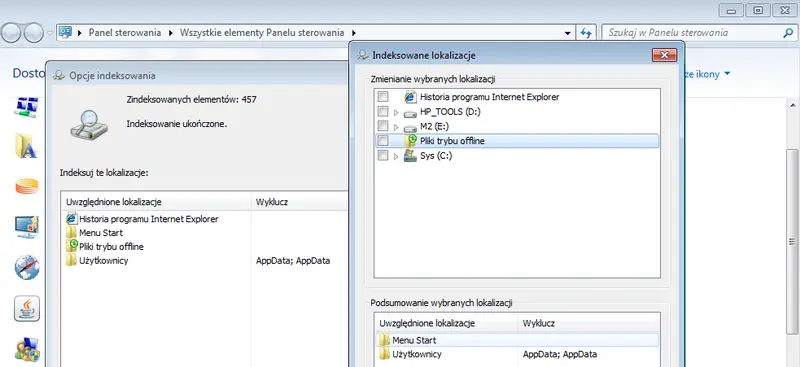Viewport: 800px width, 367px height.
Task: Click Wszystkie elementy Panelu sterowania breadcrumb
Action: pyautogui.click(x=262, y=33)
